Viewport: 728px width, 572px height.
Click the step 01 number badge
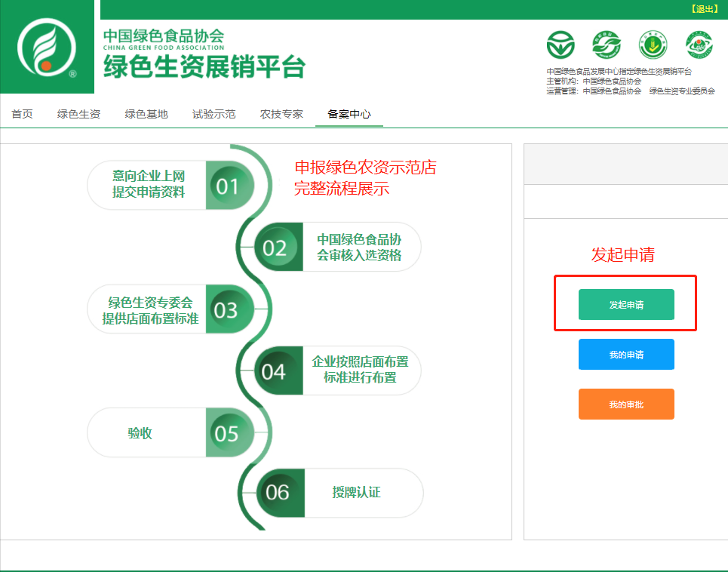[x=228, y=186]
